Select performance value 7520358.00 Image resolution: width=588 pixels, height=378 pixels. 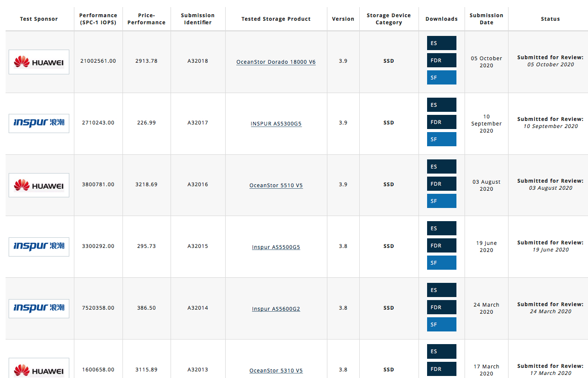point(98,308)
